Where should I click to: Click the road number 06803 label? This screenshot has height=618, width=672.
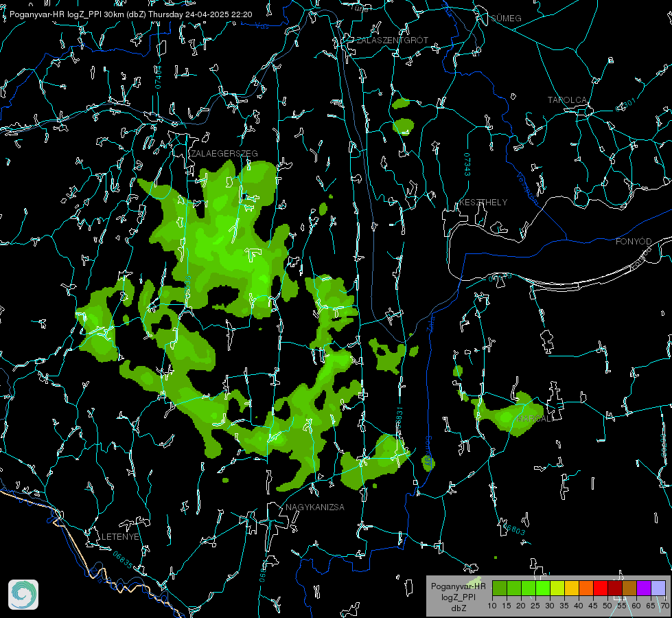tap(514, 528)
